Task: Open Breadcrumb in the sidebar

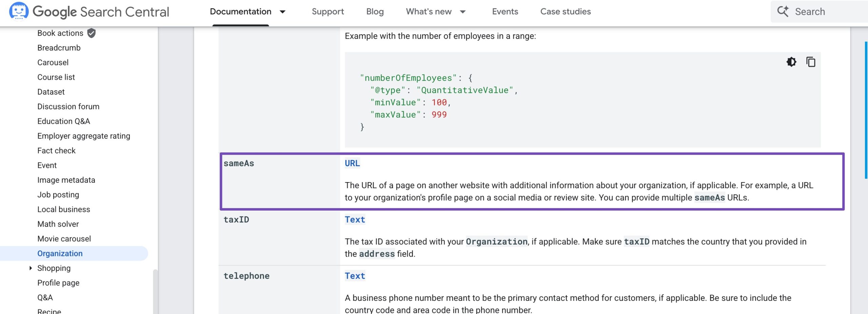Action: [x=59, y=48]
